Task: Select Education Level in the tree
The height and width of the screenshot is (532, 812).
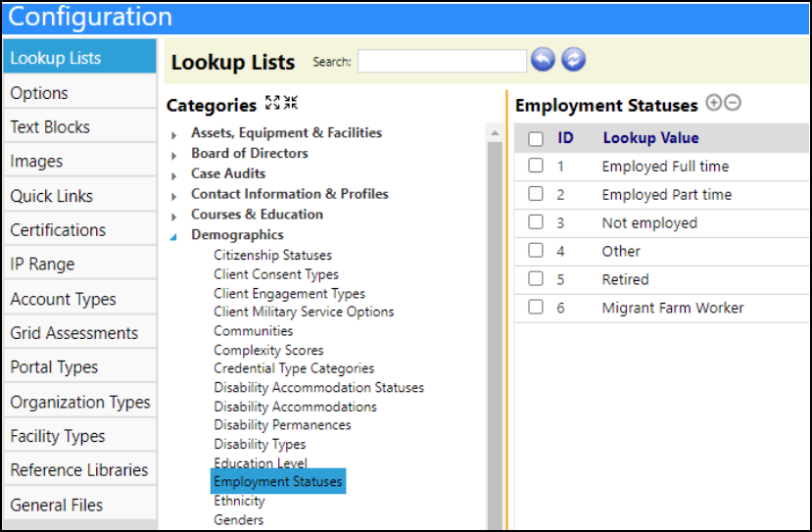Action: tap(261, 462)
